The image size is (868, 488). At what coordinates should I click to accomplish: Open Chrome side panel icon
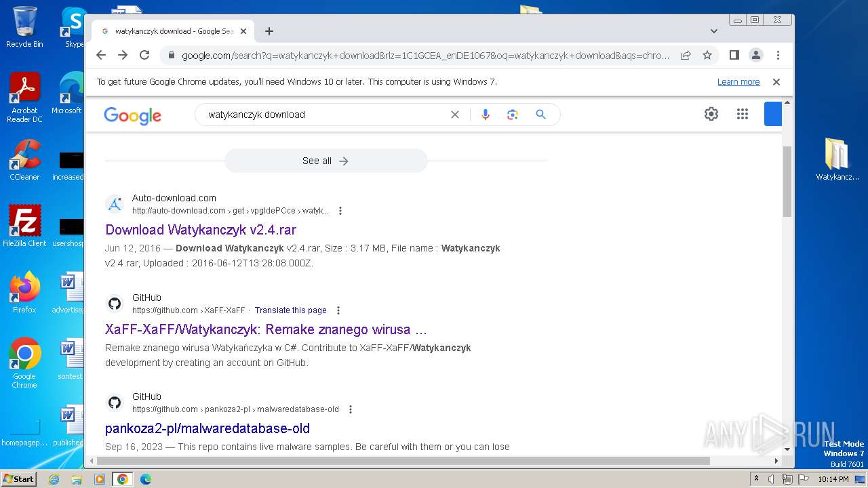(734, 55)
